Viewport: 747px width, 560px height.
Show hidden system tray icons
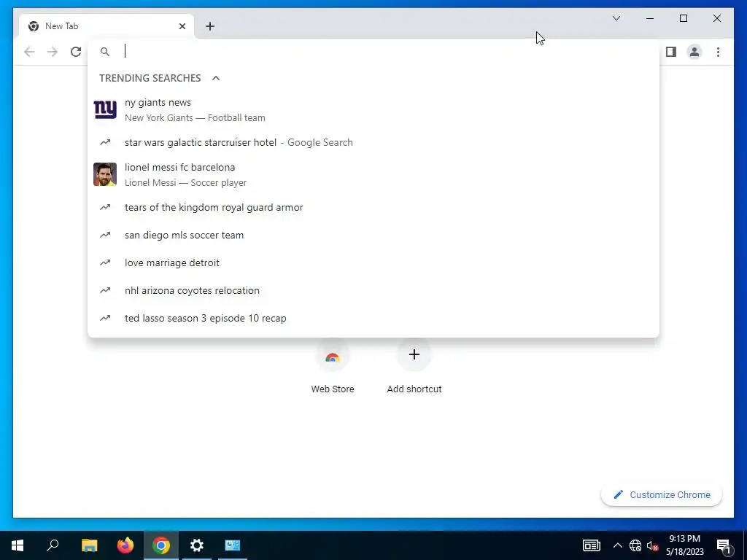pyautogui.click(x=617, y=545)
